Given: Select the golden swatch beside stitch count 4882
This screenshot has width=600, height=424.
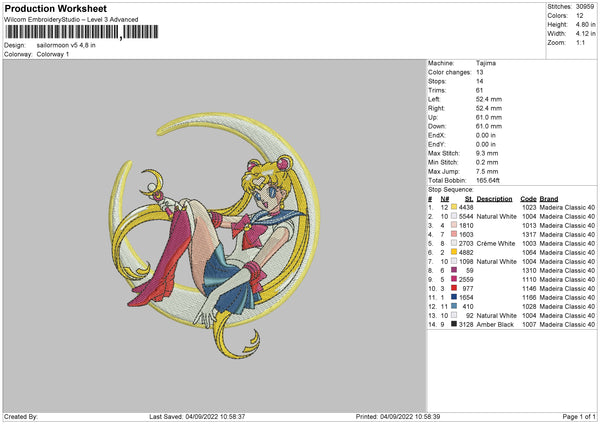Looking at the screenshot, I should click(454, 252).
